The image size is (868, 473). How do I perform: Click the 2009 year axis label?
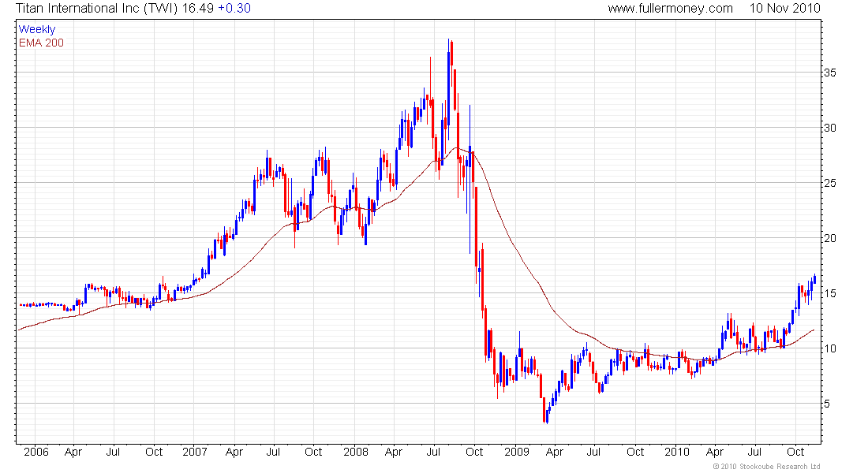click(517, 452)
